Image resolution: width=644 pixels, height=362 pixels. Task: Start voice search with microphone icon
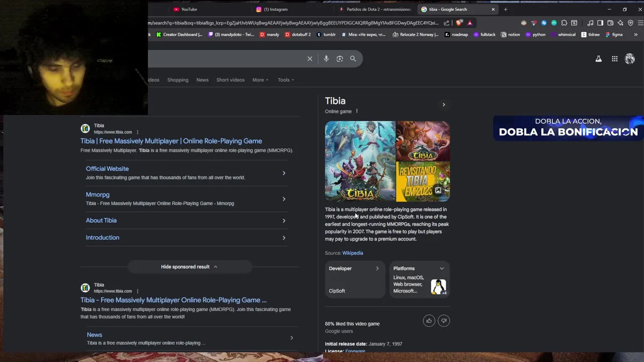click(326, 59)
